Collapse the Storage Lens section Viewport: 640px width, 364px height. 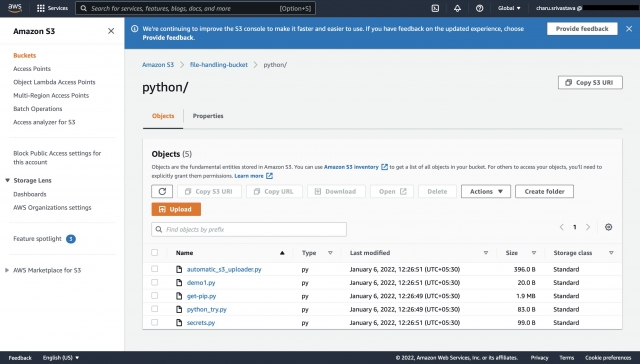point(7,180)
